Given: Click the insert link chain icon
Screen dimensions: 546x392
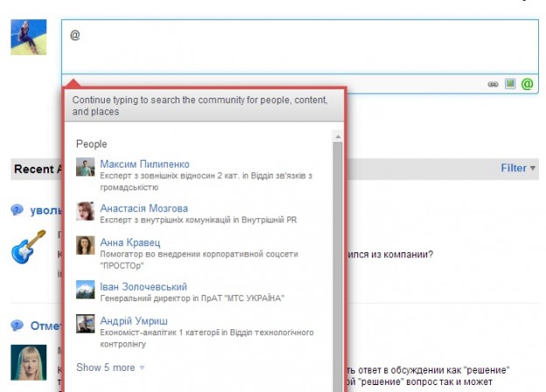Looking at the screenshot, I should click(x=493, y=84).
